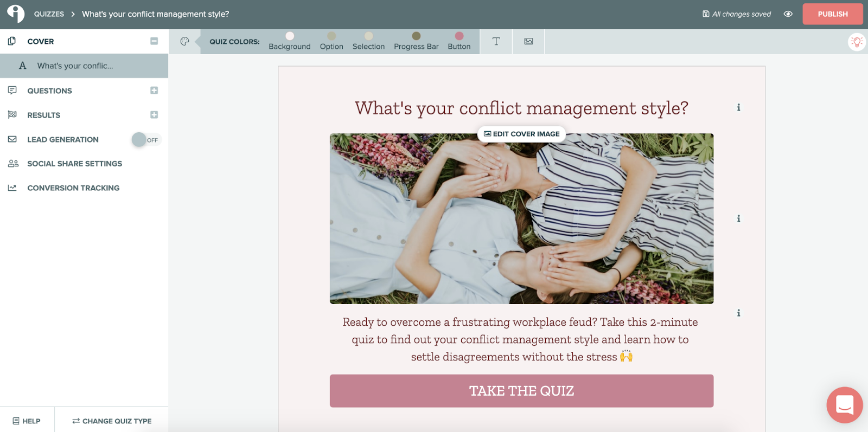Click the Cover pages icon
Screen dimensions: 868x432
[12, 41]
